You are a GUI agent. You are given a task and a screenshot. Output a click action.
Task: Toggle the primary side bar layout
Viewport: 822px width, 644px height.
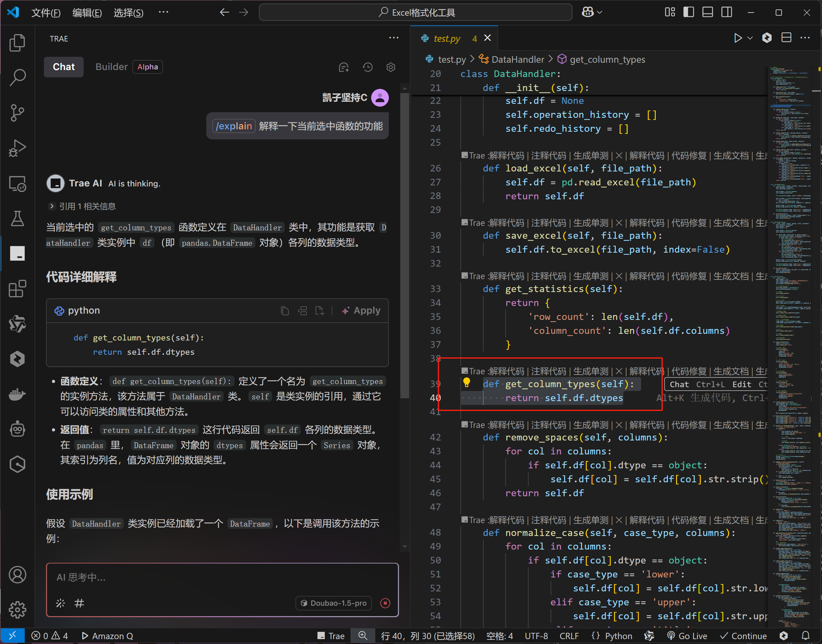(x=688, y=12)
